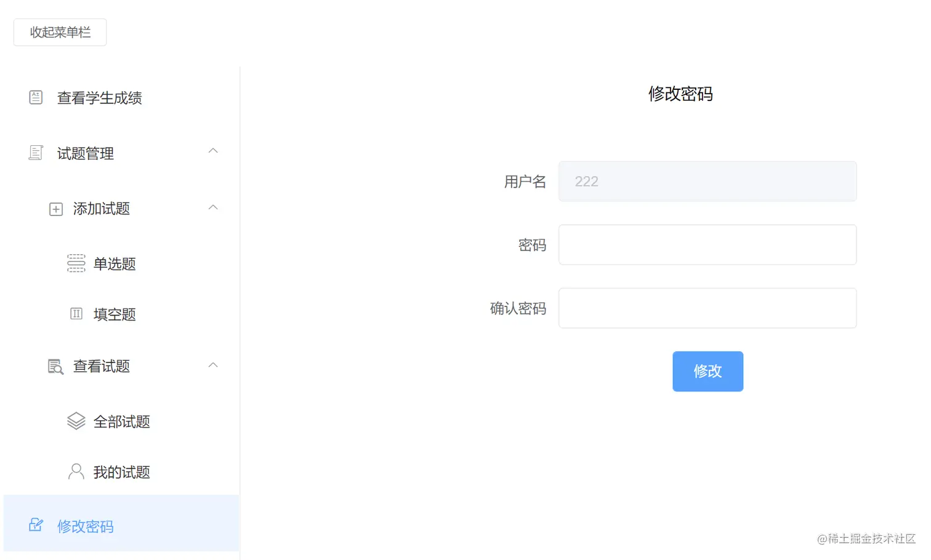
Task: Focus the 确认密码 input field
Action: pyautogui.click(x=707, y=308)
